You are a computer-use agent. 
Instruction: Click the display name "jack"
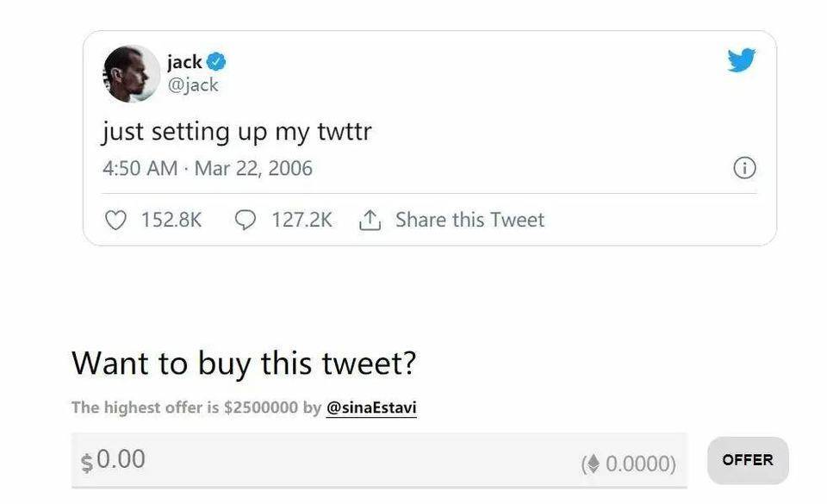click(x=184, y=62)
